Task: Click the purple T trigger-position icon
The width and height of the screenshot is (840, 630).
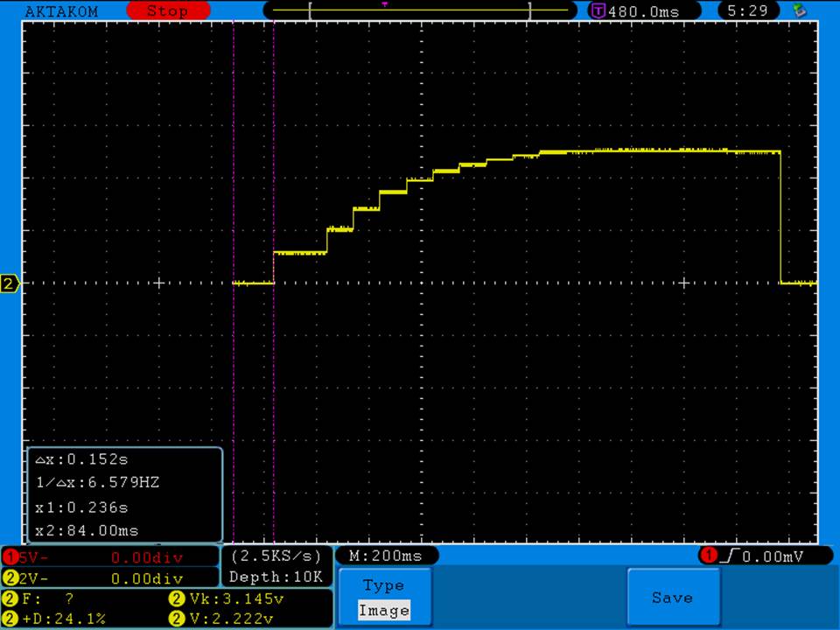Action: tap(598, 11)
